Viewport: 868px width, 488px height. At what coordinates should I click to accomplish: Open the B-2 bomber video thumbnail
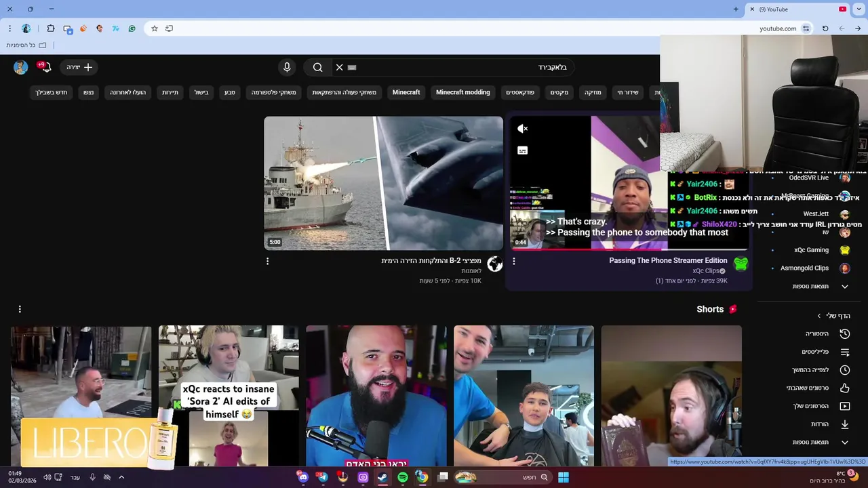point(384,183)
